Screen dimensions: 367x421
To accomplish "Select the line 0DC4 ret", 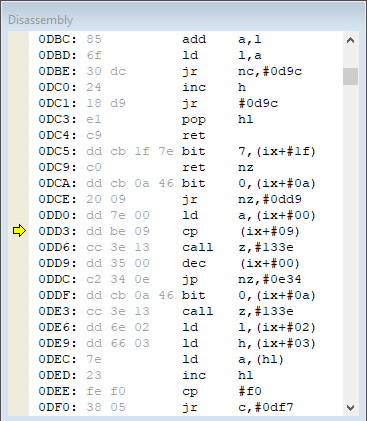I will [186, 135].
